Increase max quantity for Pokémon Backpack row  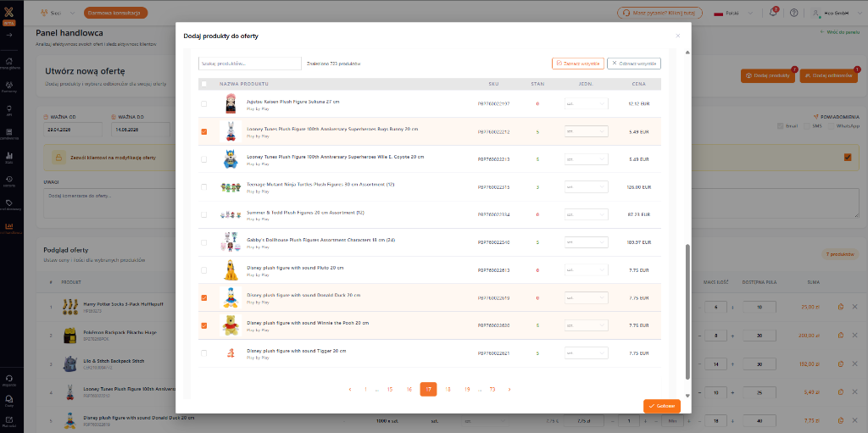(x=734, y=336)
